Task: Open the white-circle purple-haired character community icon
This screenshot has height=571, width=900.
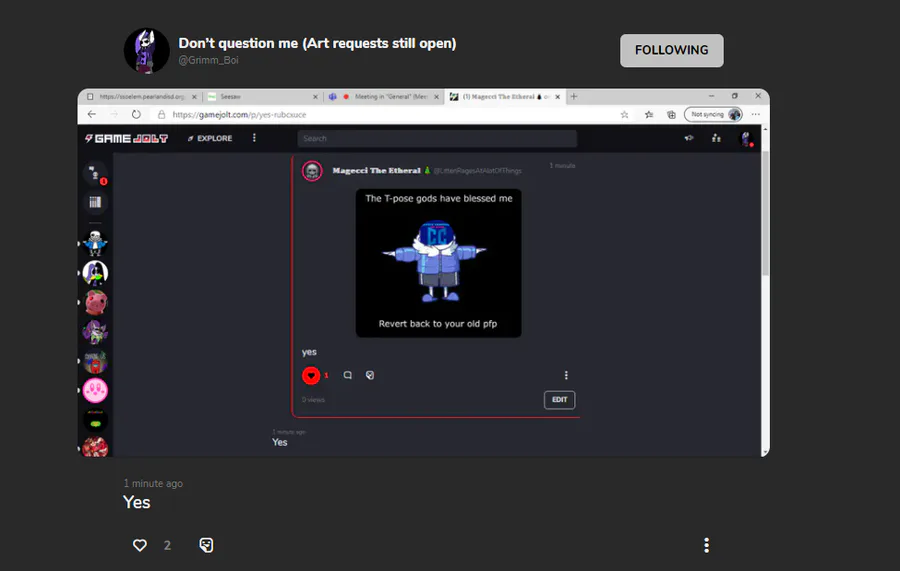Action: coord(95,273)
